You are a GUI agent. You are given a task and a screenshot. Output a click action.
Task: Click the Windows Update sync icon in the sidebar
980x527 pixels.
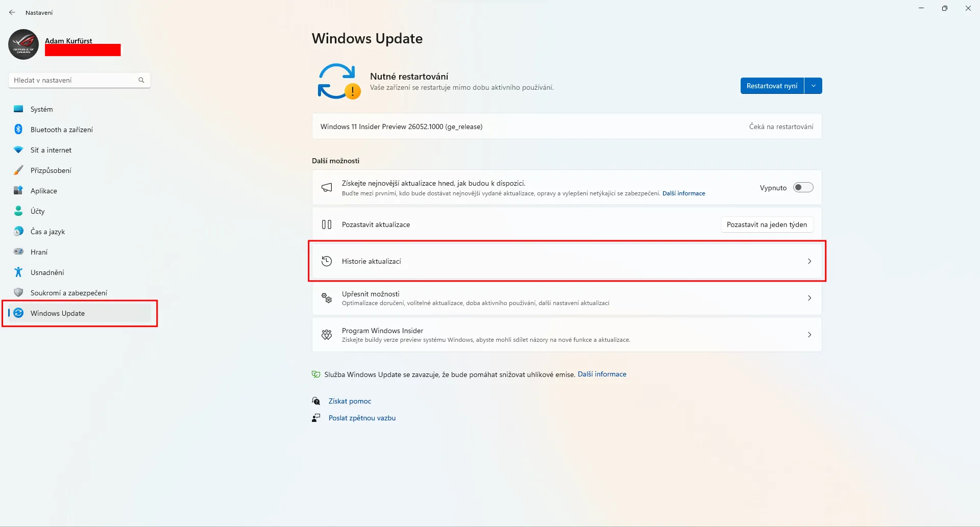18,313
